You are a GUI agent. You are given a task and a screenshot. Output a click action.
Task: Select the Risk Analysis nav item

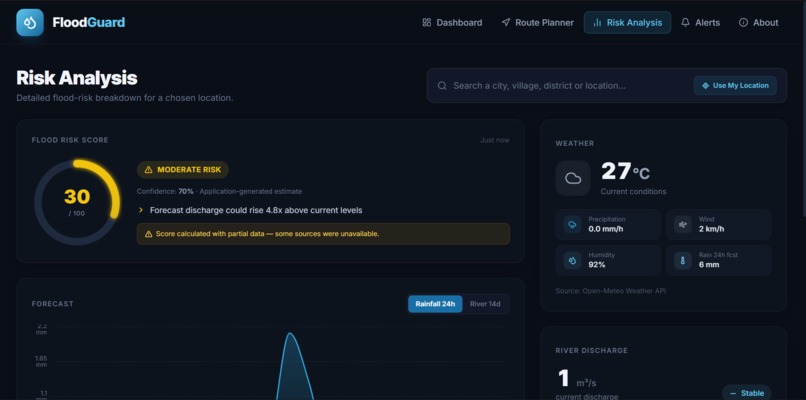(x=627, y=23)
